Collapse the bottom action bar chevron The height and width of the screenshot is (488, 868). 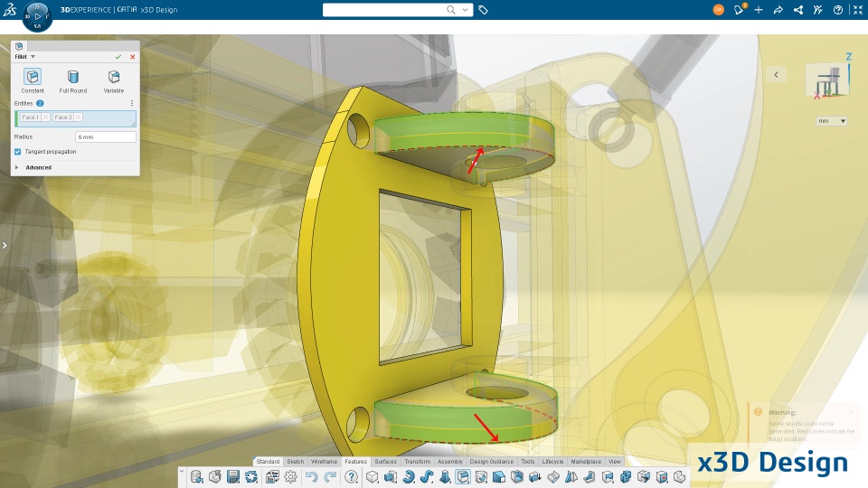coord(181,472)
